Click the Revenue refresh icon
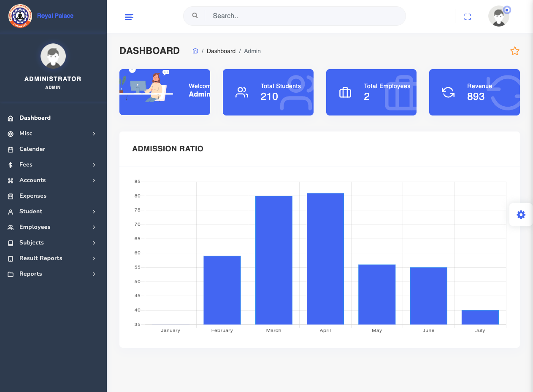Screen dimensions: 533x392 [448, 92]
